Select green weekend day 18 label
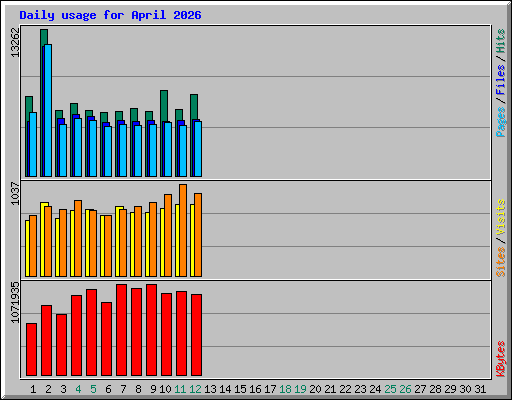The width and height of the screenshot is (512, 400). coord(285,389)
